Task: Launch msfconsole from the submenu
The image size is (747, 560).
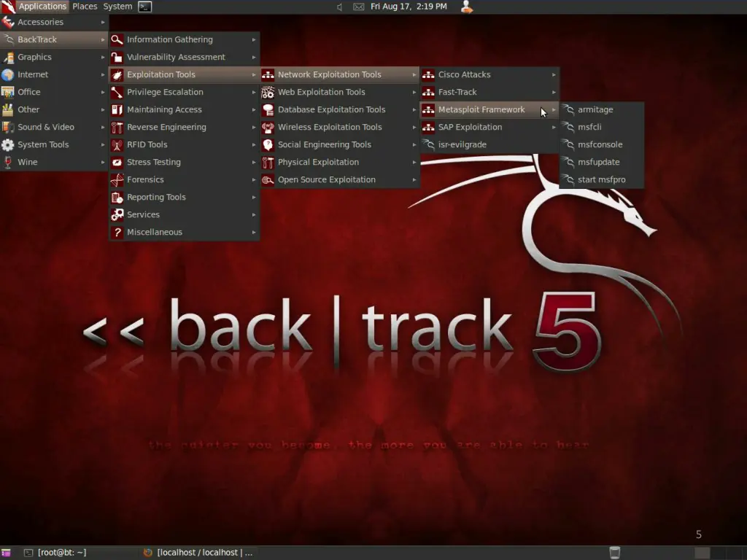Action: [602, 145]
